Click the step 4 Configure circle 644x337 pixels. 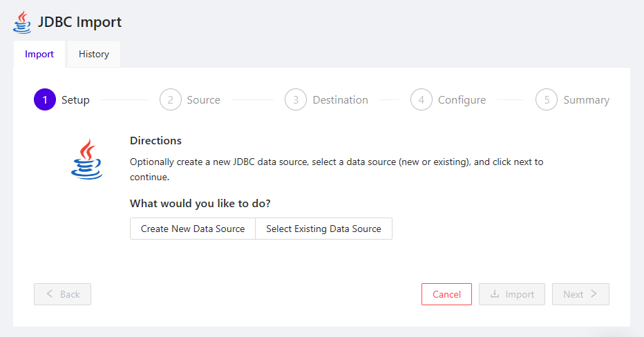pyautogui.click(x=422, y=100)
